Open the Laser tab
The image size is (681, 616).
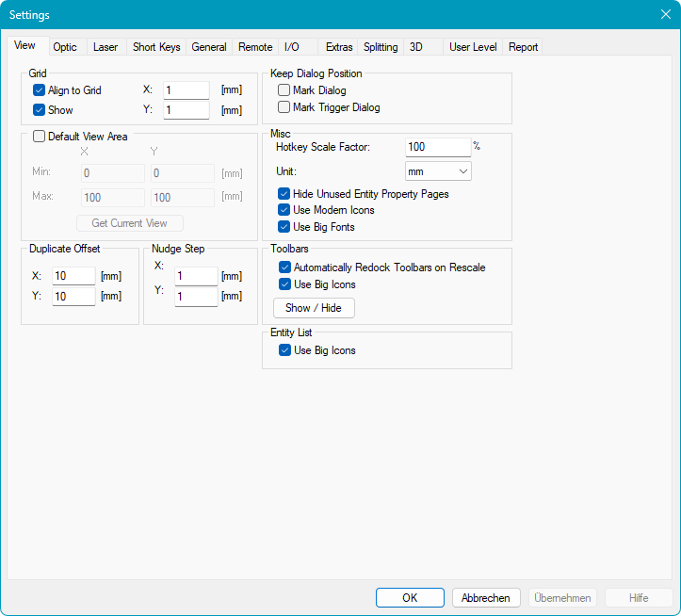[105, 47]
